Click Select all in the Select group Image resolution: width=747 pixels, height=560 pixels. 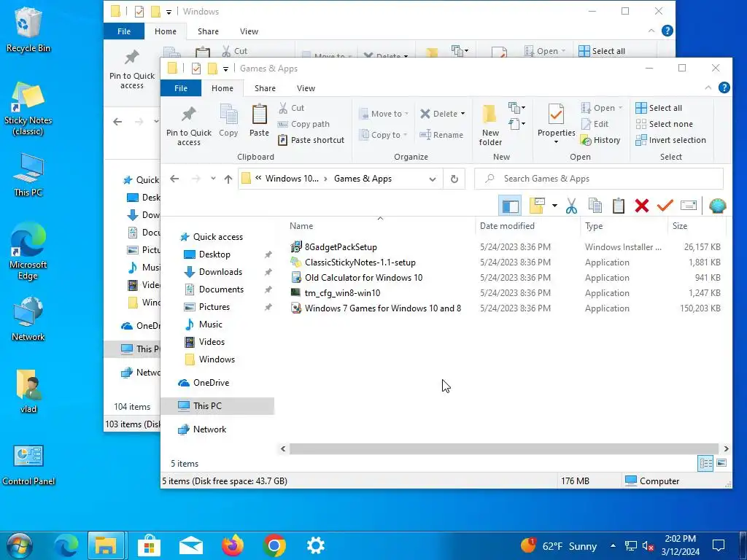(x=659, y=108)
